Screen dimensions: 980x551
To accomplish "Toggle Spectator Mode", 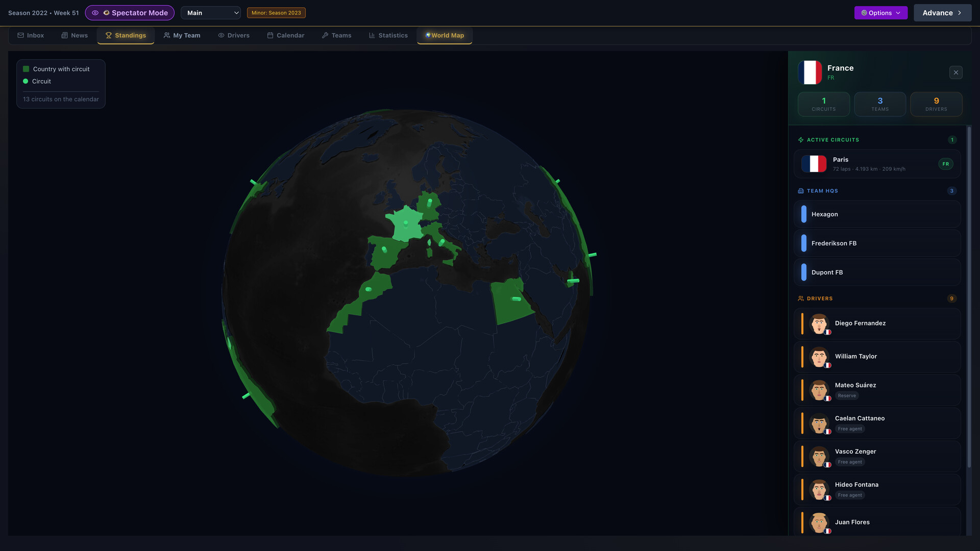I will (x=130, y=13).
